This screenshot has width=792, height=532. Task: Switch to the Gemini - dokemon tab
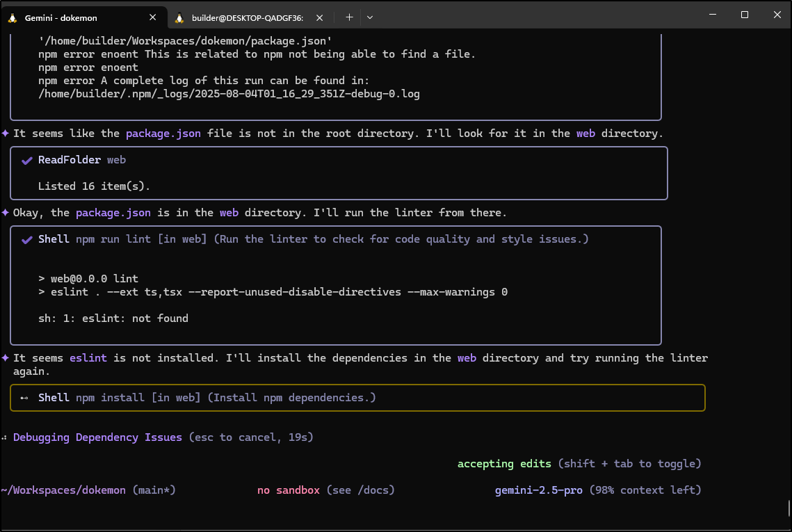click(83, 17)
